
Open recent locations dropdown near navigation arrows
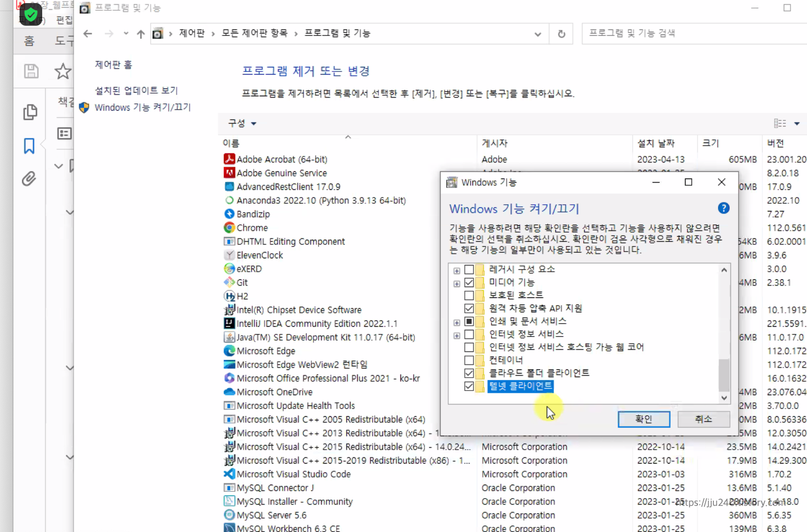(126, 33)
